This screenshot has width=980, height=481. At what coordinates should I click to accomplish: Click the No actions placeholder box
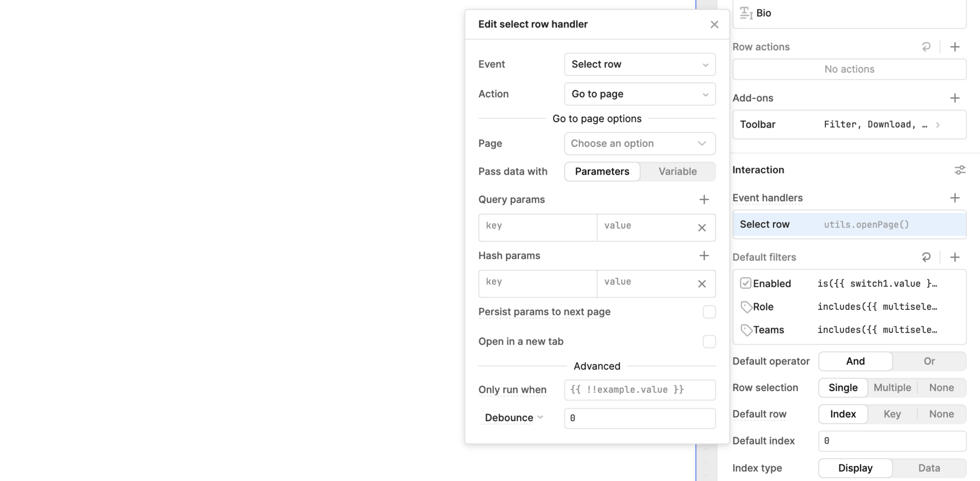click(x=849, y=69)
